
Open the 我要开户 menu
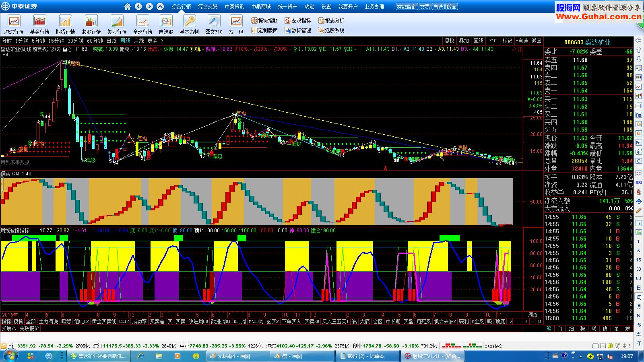(x=348, y=6)
